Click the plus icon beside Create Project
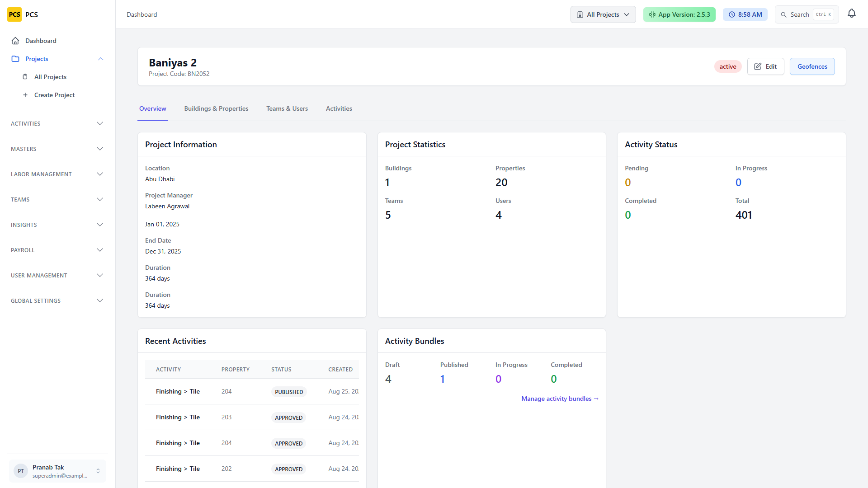The width and height of the screenshot is (868, 488). 25,95
